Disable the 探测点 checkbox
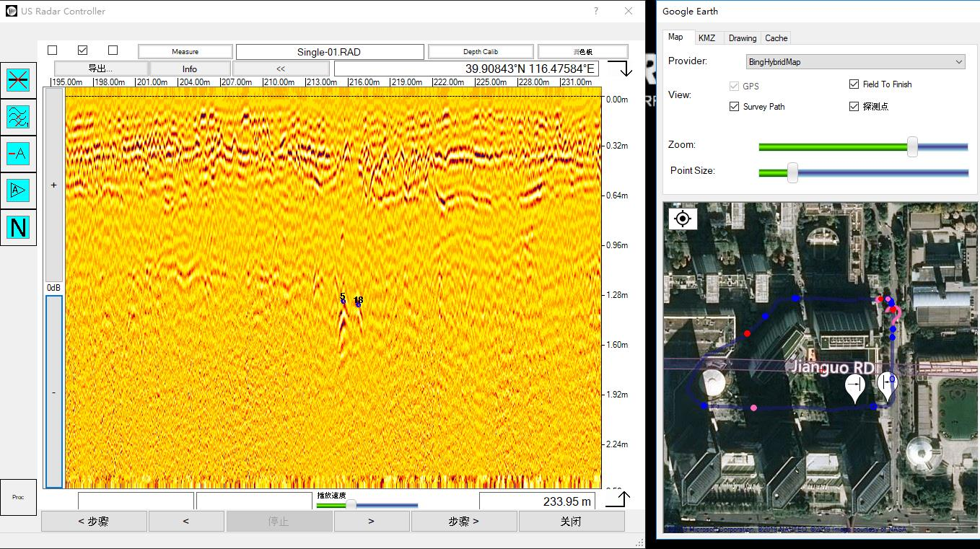 click(x=854, y=107)
